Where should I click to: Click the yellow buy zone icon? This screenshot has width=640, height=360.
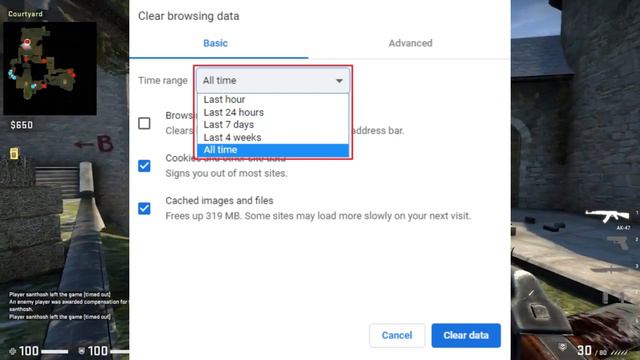coord(14,153)
